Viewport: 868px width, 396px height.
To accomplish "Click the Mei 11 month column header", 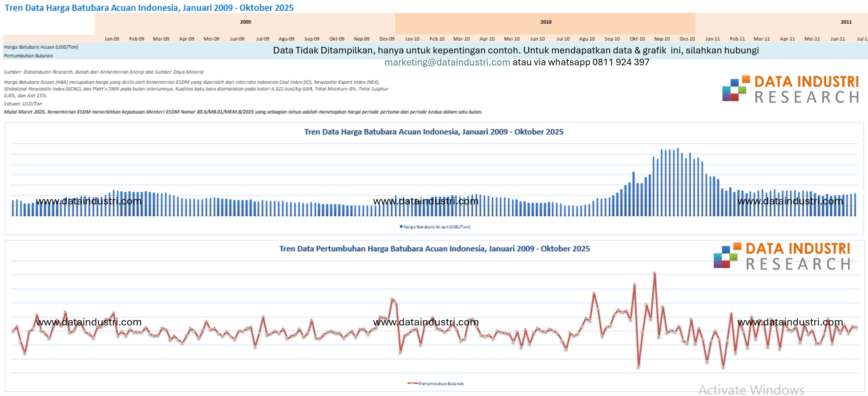I will 812,39.
